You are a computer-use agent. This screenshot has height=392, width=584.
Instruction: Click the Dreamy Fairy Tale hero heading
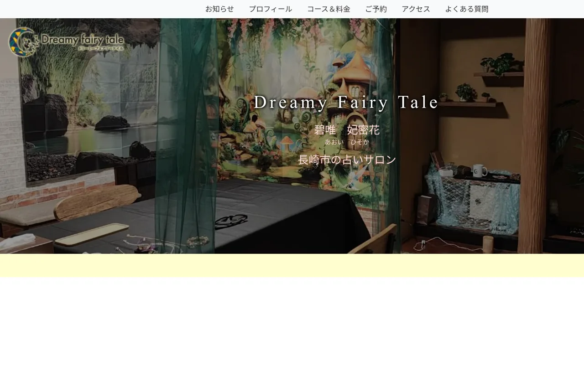346,102
